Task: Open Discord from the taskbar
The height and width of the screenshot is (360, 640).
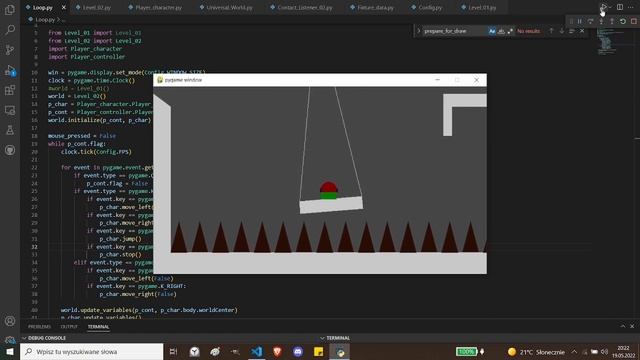Action: tap(298, 351)
